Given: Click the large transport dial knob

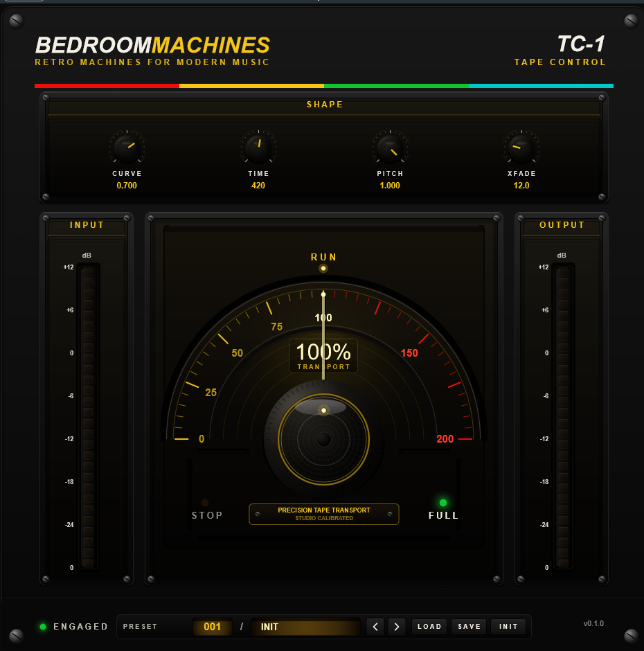Looking at the screenshot, I should pos(323,439).
